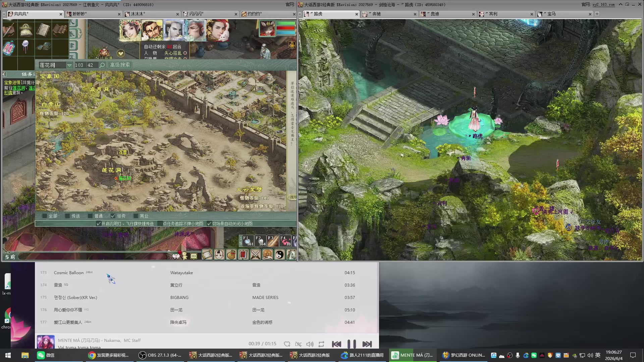Use the F2 hotkey item slot

pyautogui.click(x=260, y=241)
